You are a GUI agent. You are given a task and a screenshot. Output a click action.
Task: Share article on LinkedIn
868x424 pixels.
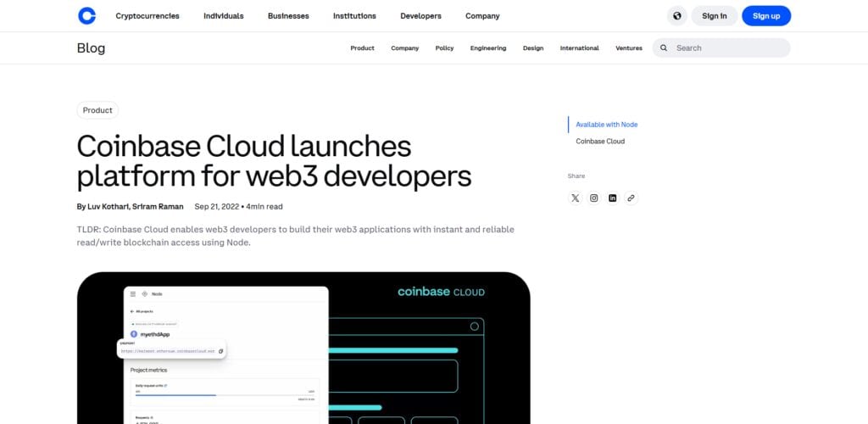pyautogui.click(x=612, y=198)
